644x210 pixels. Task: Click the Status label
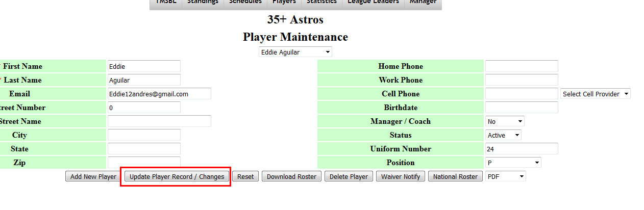click(401, 135)
